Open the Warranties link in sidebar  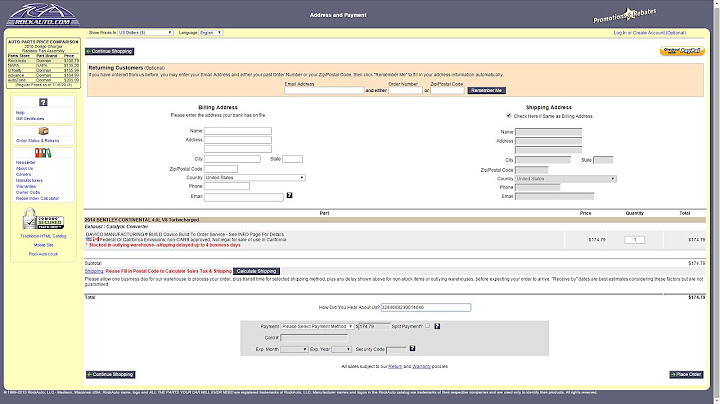26,186
